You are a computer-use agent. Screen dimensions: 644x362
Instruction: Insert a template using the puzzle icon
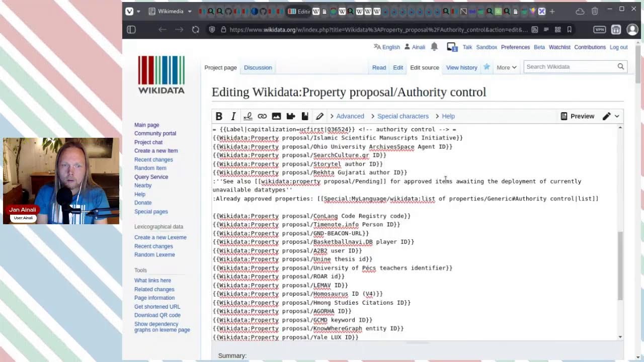coord(291,116)
